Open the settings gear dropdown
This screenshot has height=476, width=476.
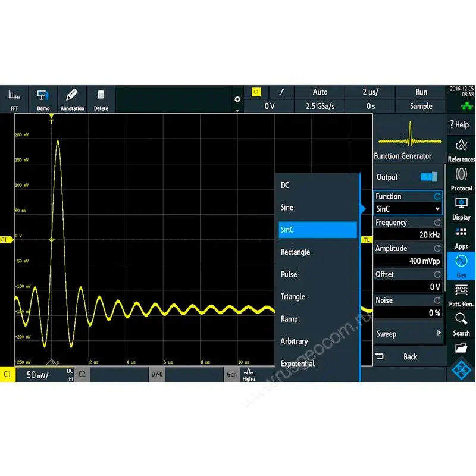[x=237, y=100]
